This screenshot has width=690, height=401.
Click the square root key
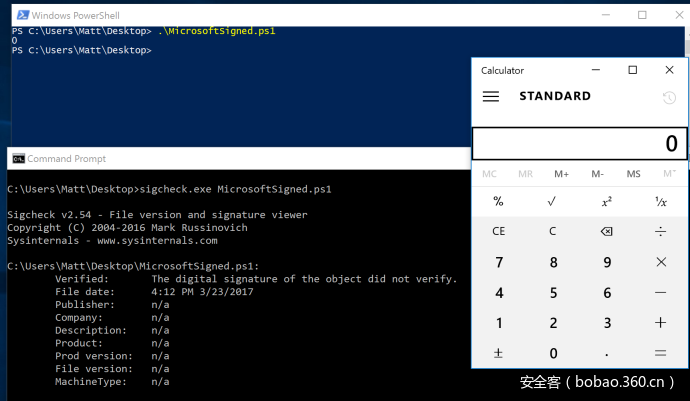[x=552, y=202]
